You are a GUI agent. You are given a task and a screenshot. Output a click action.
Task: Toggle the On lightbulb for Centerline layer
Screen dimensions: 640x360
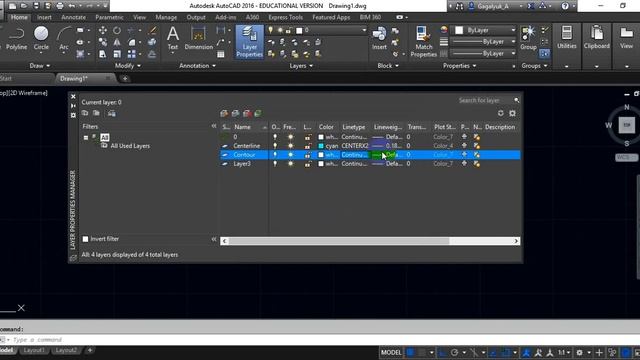pyautogui.click(x=275, y=146)
